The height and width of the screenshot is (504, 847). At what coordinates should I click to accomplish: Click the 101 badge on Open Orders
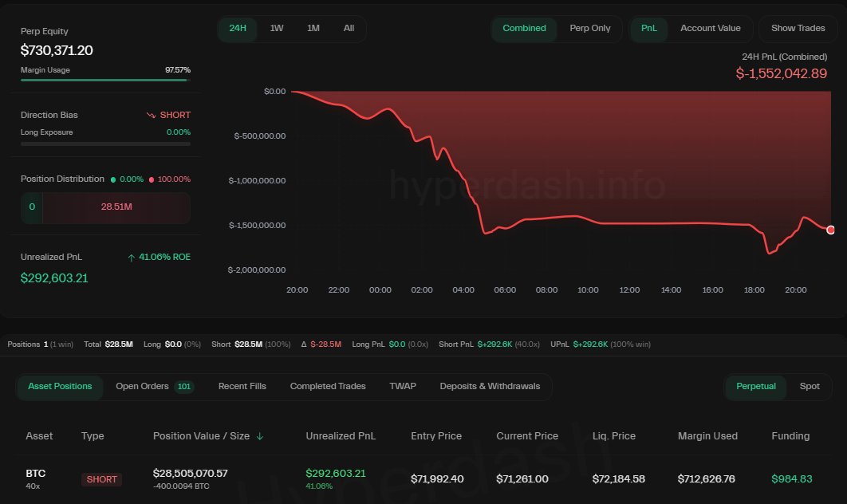[x=184, y=387]
